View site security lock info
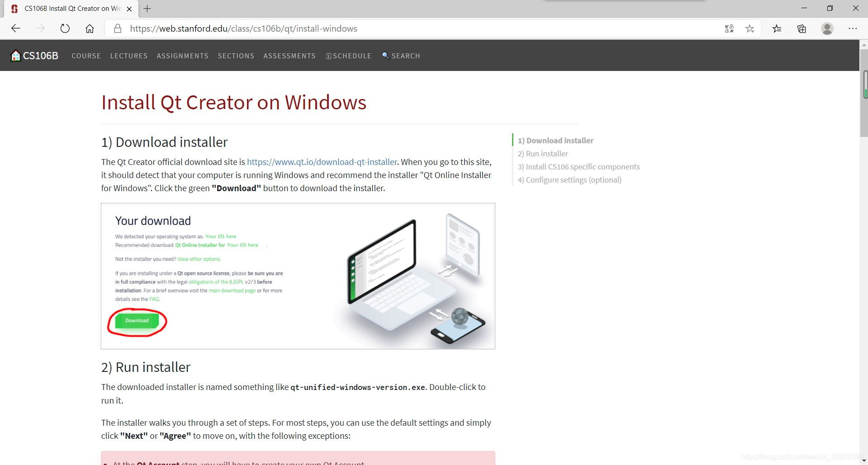The width and height of the screenshot is (868, 465). pos(118,28)
